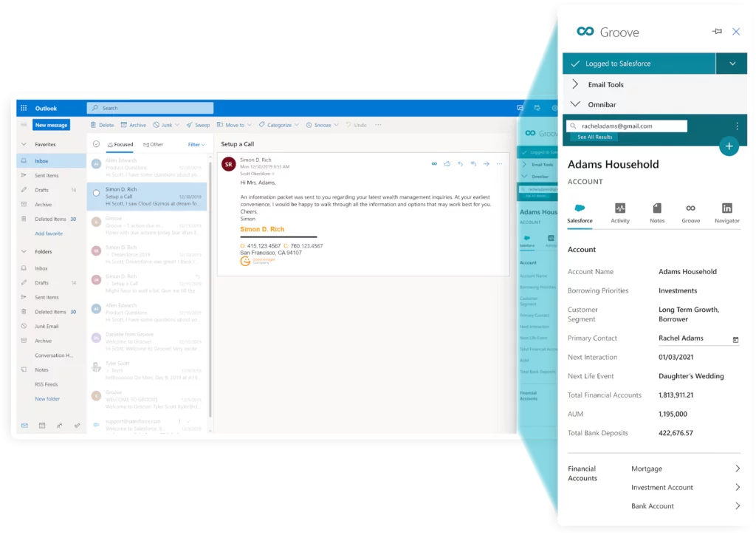Switch to the Other inbox tab
The width and height of the screenshot is (756, 535).
[x=154, y=145]
